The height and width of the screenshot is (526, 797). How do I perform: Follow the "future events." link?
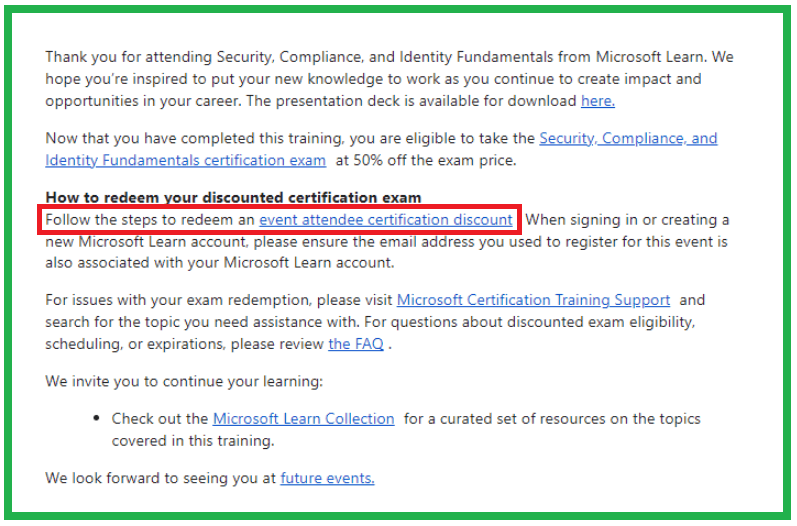327,478
